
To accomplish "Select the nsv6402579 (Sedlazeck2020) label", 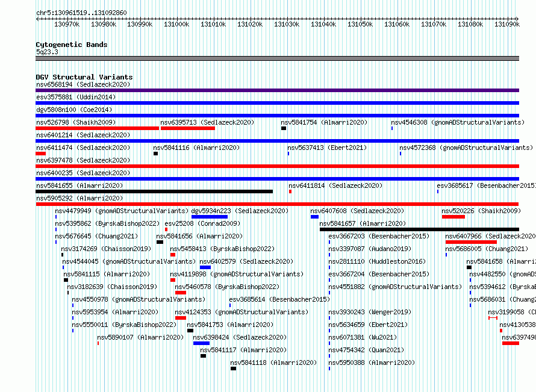I will point(246,261).
